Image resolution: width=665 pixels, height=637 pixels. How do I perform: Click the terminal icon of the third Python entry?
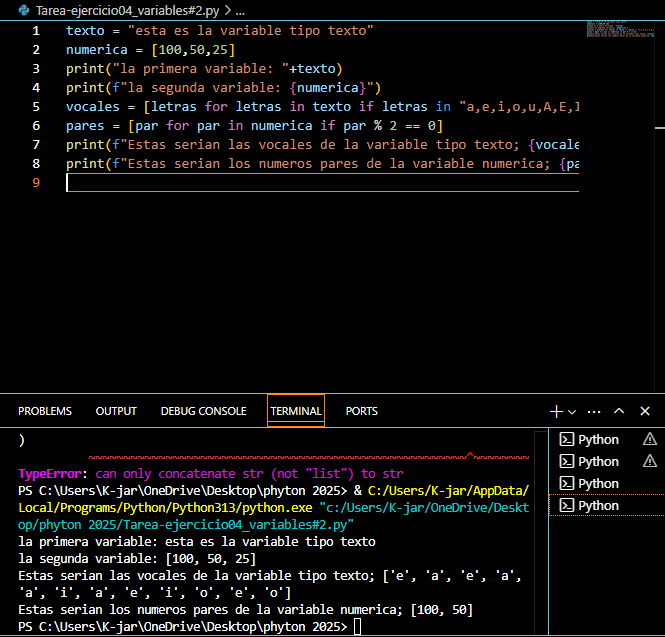point(567,483)
